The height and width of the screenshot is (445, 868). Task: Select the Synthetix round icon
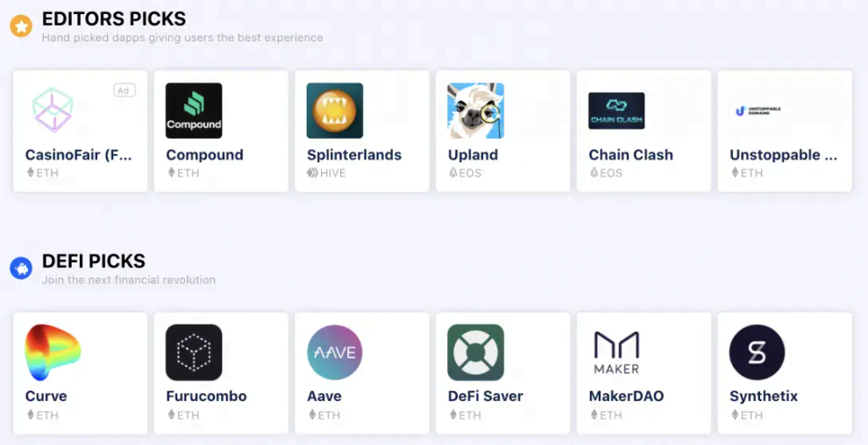(758, 352)
